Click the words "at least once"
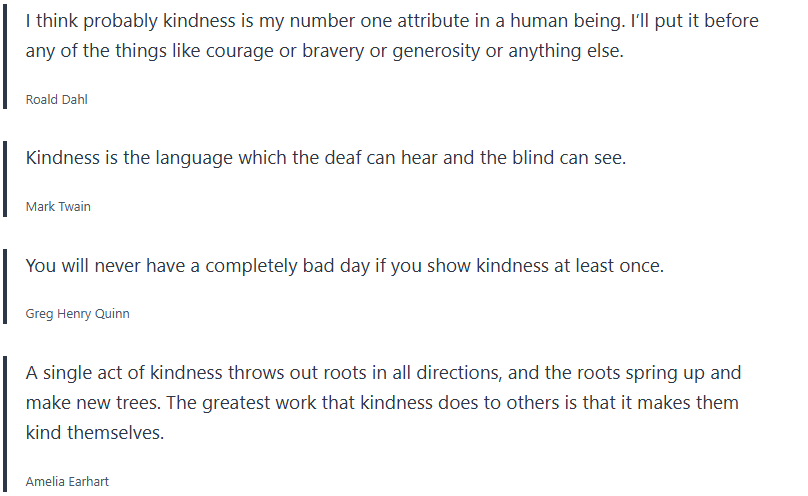Viewport: 808px width, 496px height. tap(611, 266)
